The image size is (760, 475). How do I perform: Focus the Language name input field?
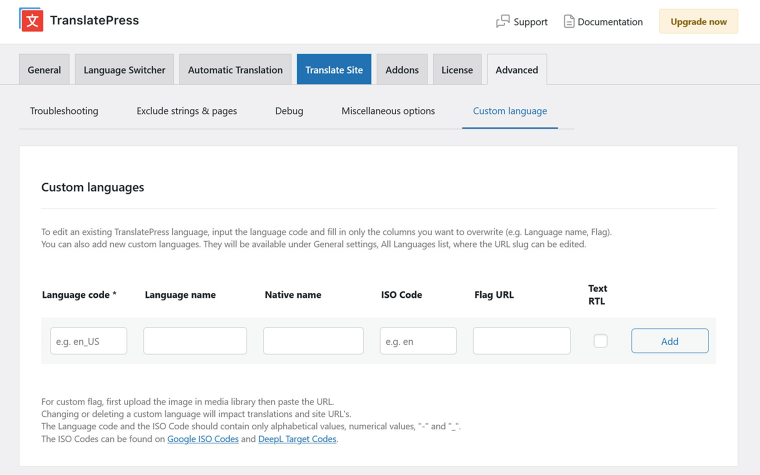tap(195, 341)
